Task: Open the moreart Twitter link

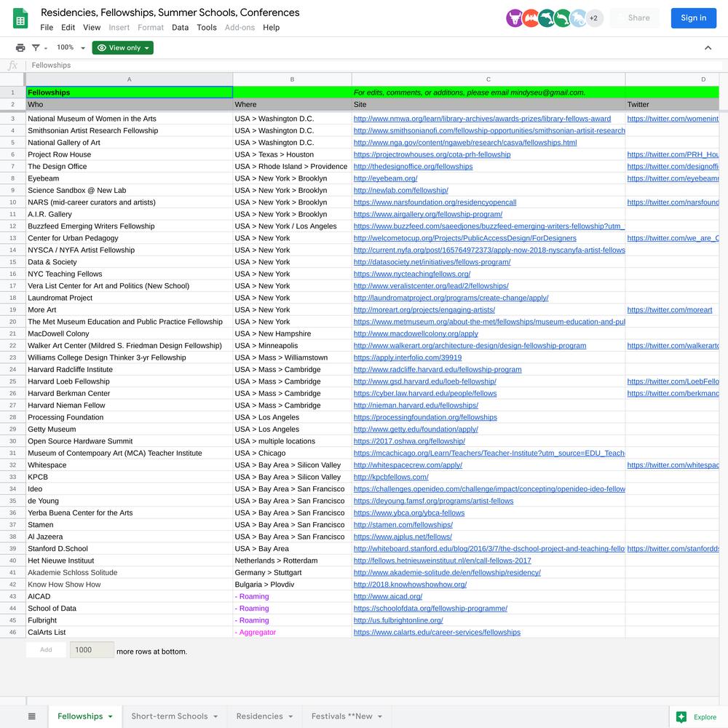Action: click(x=670, y=309)
